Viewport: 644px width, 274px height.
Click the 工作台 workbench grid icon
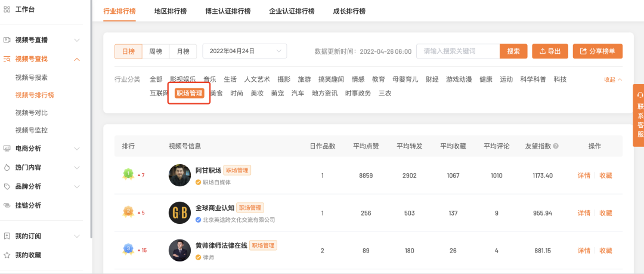(x=7, y=10)
